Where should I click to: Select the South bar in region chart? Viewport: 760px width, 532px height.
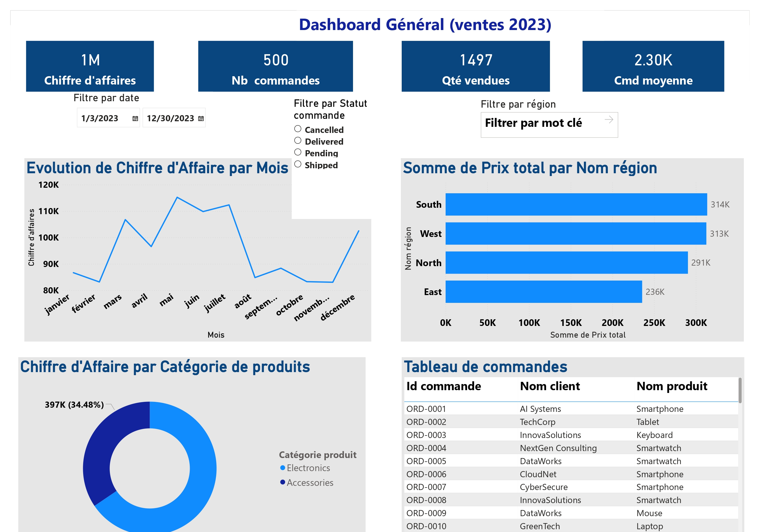coord(576,204)
